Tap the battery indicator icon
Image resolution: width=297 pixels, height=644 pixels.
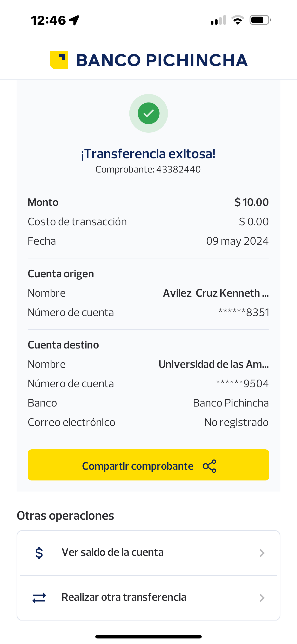point(260,20)
